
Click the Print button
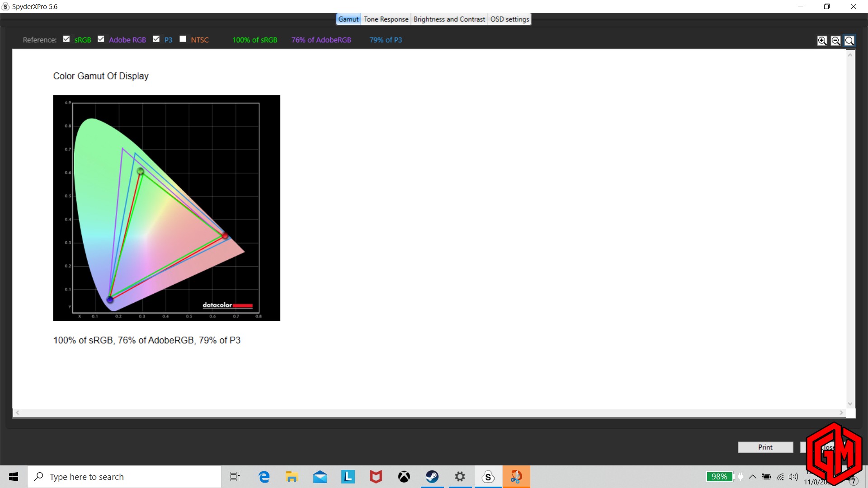click(x=765, y=447)
